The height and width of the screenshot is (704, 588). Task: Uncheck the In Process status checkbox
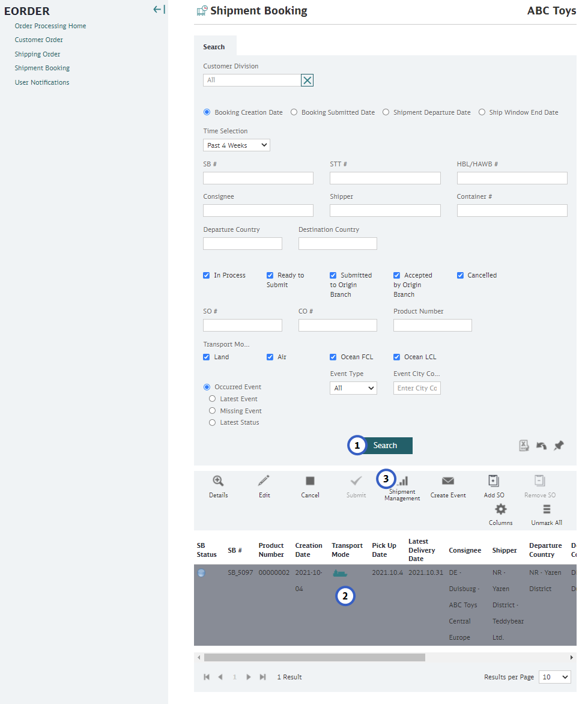point(207,275)
